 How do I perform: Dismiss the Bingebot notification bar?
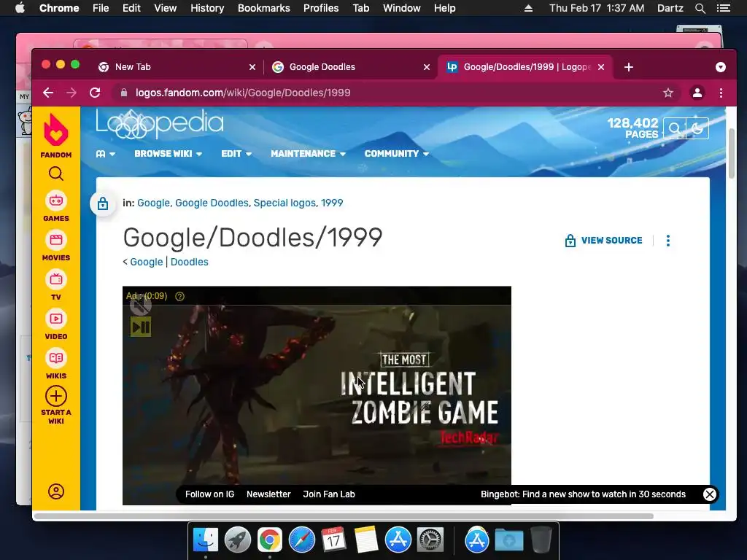[709, 494]
